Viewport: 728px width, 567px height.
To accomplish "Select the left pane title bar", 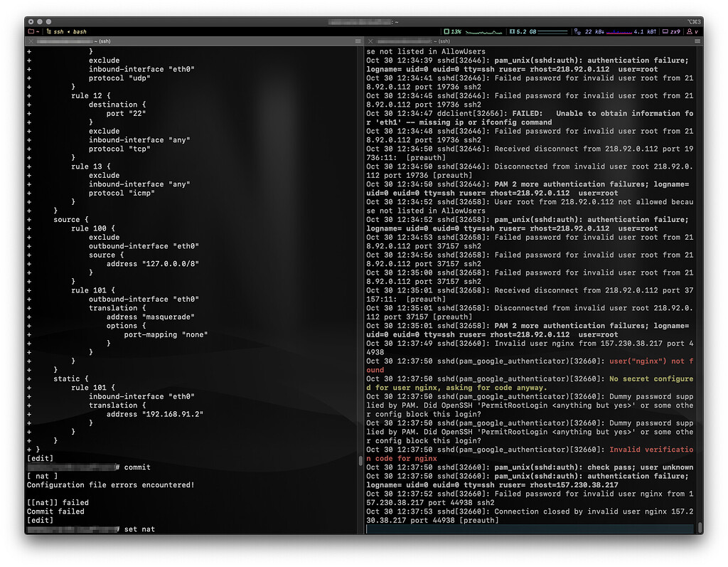I will (x=192, y=42).
